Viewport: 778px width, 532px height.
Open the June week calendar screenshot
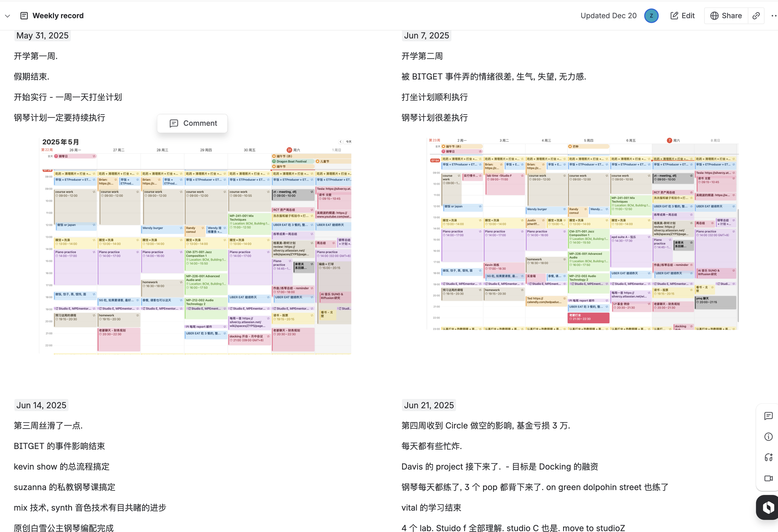point(582,234)
